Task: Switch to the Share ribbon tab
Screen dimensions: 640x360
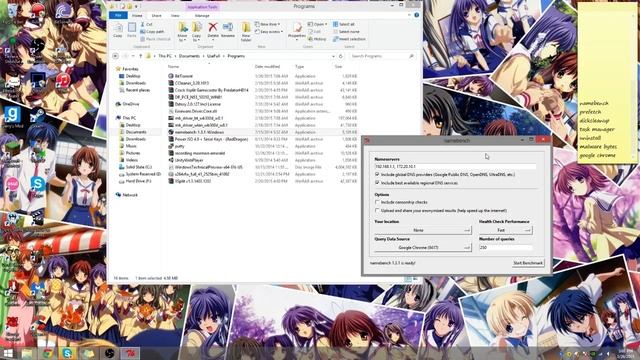Action: coord(156,16)
